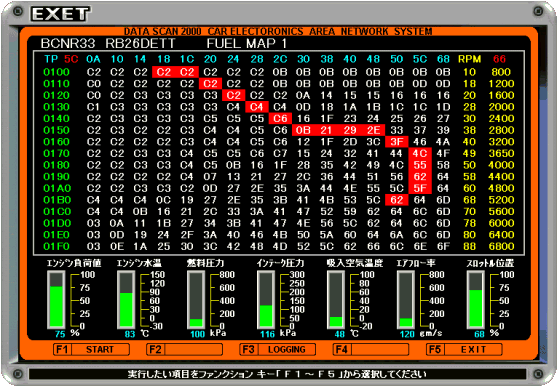Select the 6800 RPM value in the last row
The image size is (558, 387).
tap(501, 246)
